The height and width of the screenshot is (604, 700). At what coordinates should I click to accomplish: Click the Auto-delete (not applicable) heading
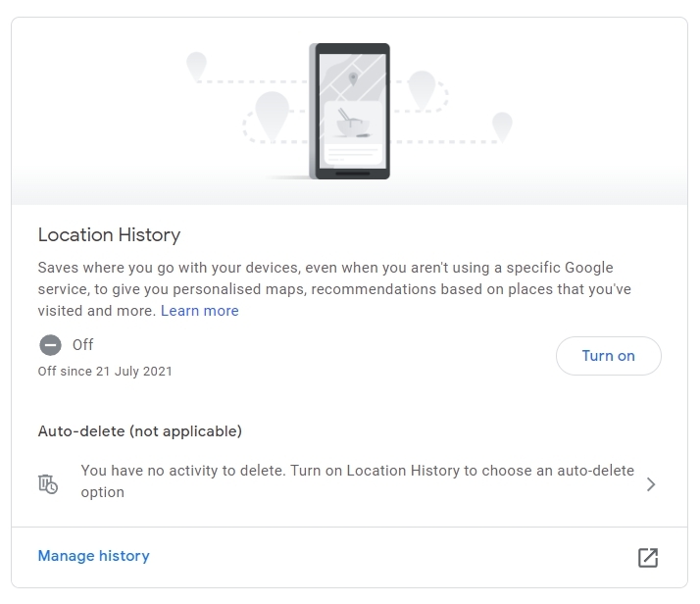point(140,431)
